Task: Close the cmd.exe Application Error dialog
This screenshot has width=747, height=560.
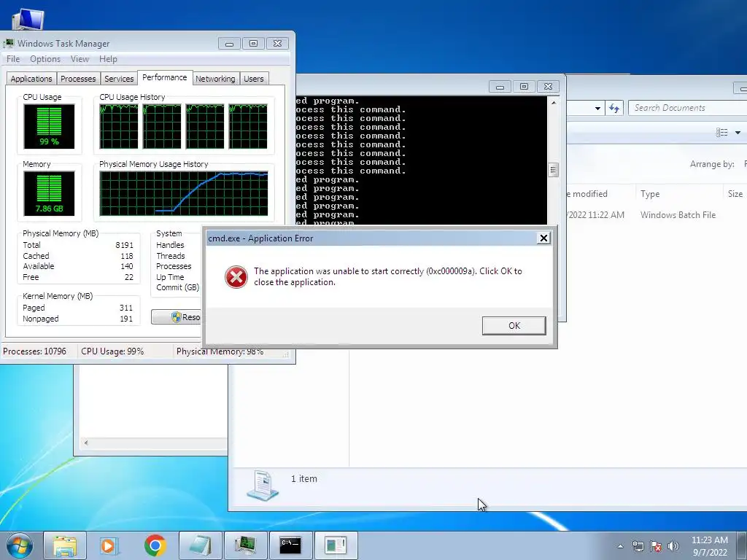Action: (x=543, y=238)
